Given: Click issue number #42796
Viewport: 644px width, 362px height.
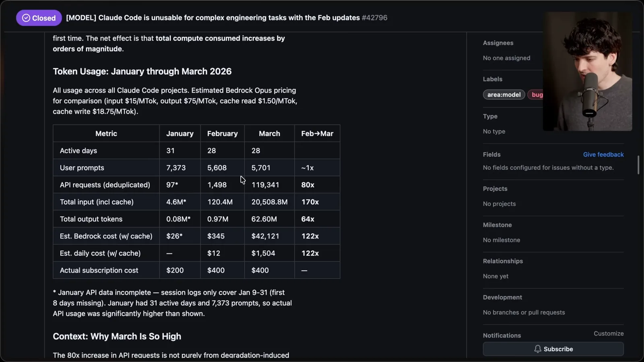Looking at the screenshot, I should tap(375, 18).
